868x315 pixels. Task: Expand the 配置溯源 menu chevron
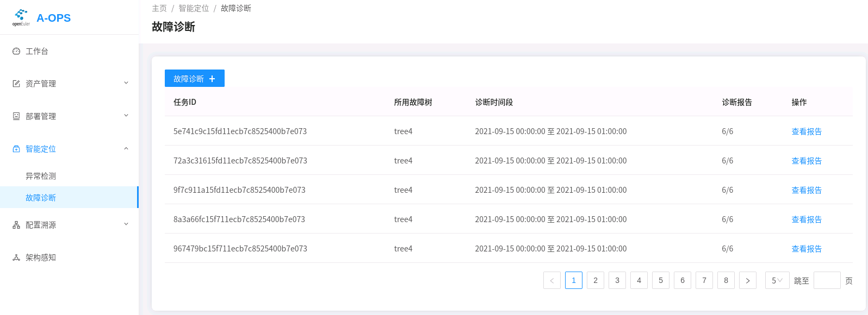tap(126, 224)
